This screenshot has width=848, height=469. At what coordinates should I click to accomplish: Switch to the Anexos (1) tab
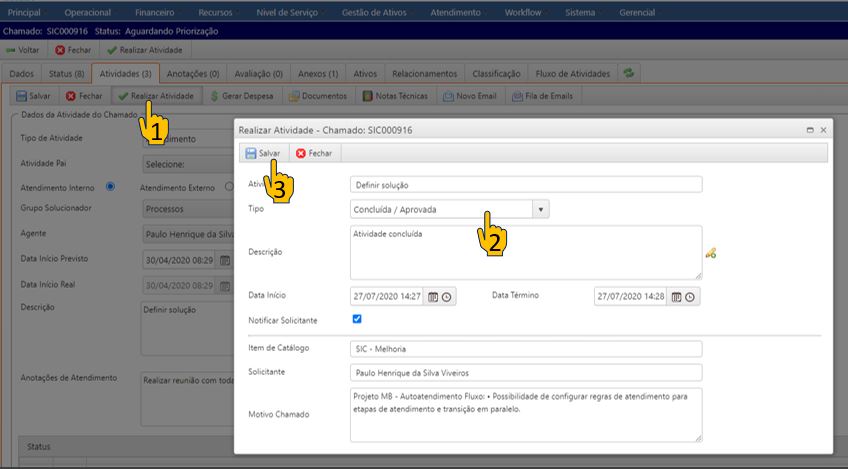pyautogui.click(x=318, y=73)
